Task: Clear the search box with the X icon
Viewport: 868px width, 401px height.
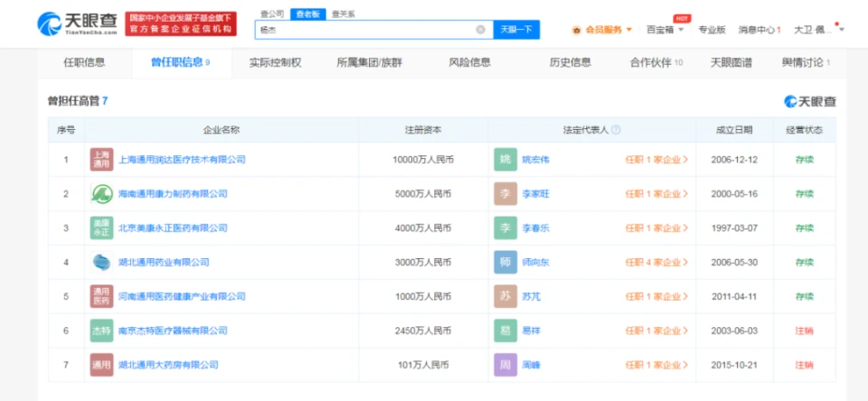Action: coord(480,29)
